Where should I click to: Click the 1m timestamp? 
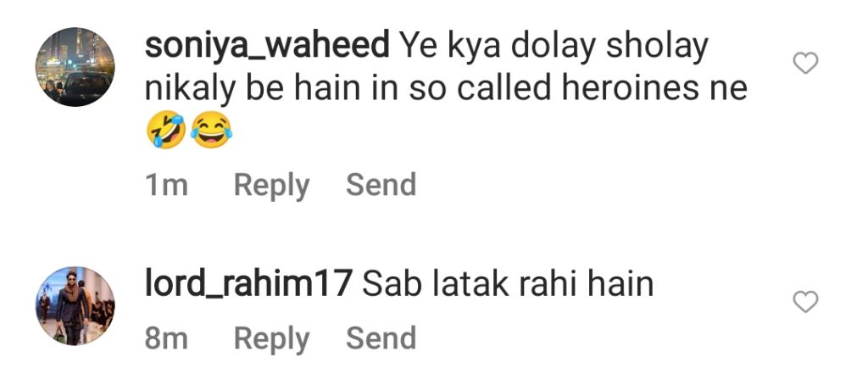[166, 186]
